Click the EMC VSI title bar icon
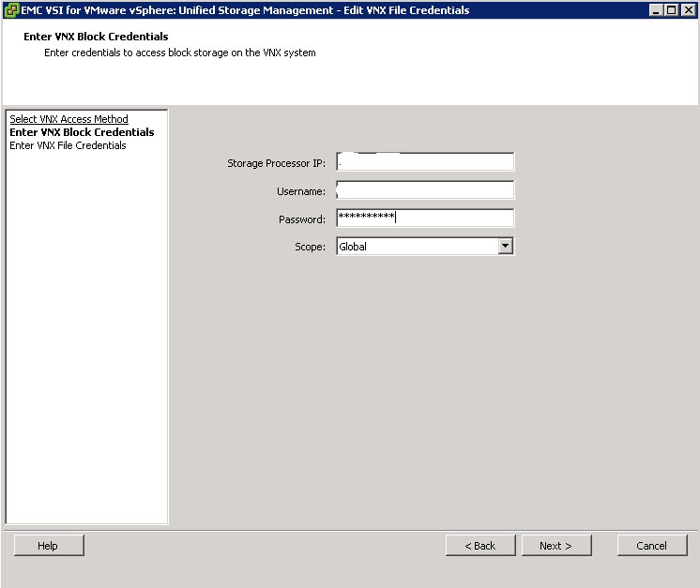This screenshot has width=700, height=588. point(11,10)
